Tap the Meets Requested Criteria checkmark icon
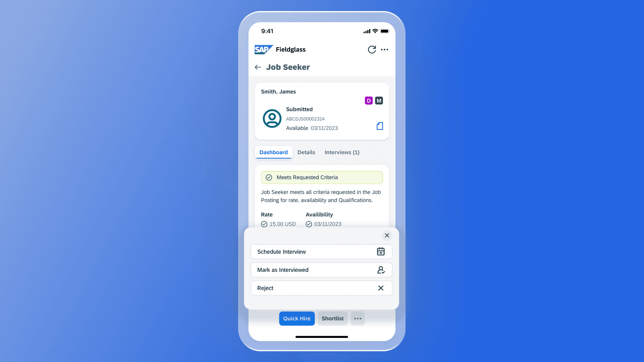The height and width of the screenshot is (362, 644). (x=268, y=177)
